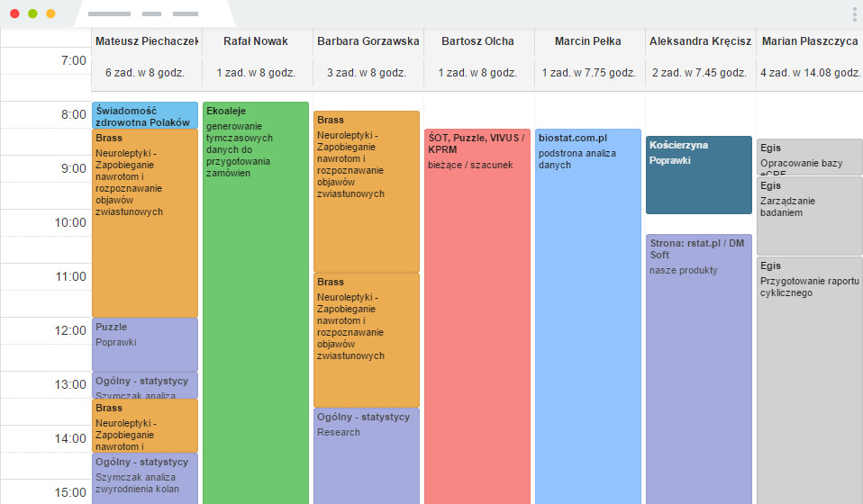Click the '4 zad. w 14.08 godz.' summary
This screenshot has height=504, width=863.
(x=810, y=73)
